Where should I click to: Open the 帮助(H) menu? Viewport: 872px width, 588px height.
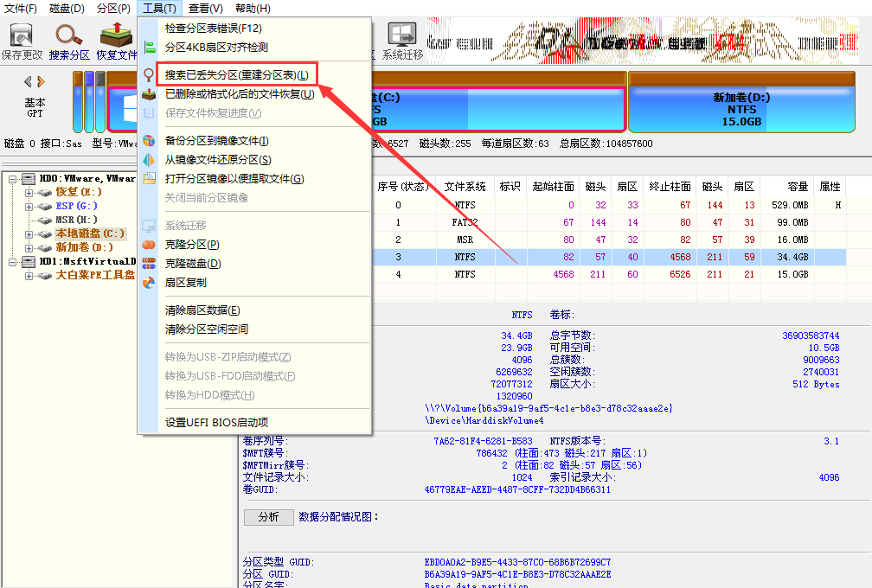click(x=253, y=9)
